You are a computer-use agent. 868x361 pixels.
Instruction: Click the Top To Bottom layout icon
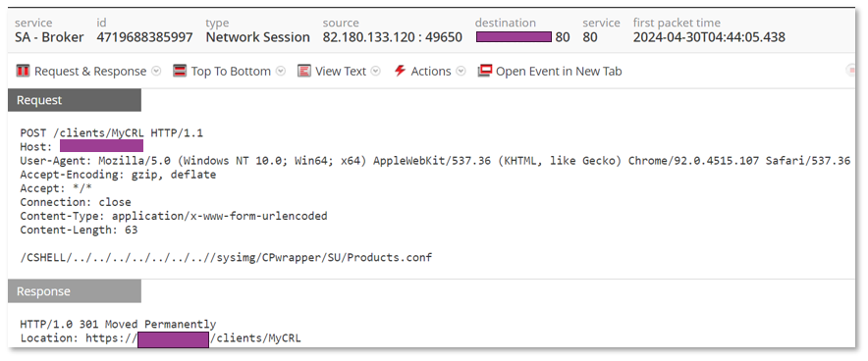(180, 72)
